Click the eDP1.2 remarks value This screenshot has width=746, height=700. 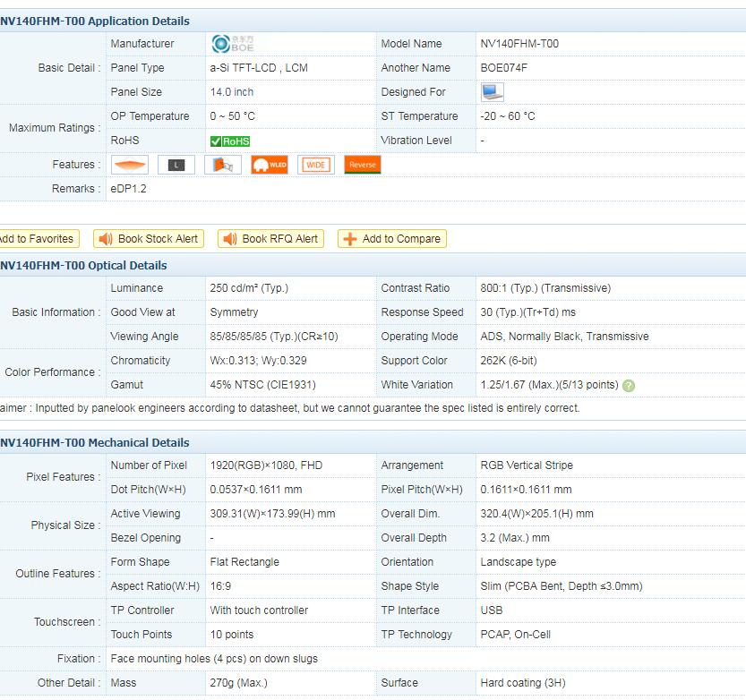pos(128,189)
